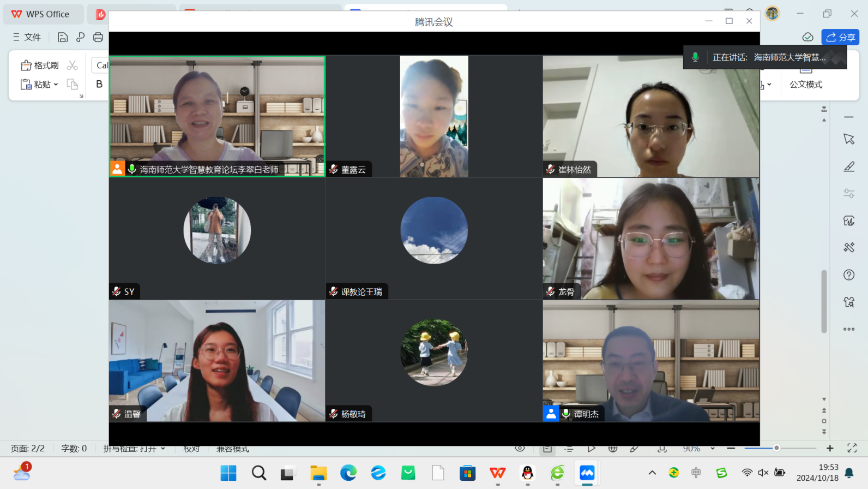Switch to the WPS Office tab
Image resolution: width=868 pixels, height=489 pixels.
point(41,14)
